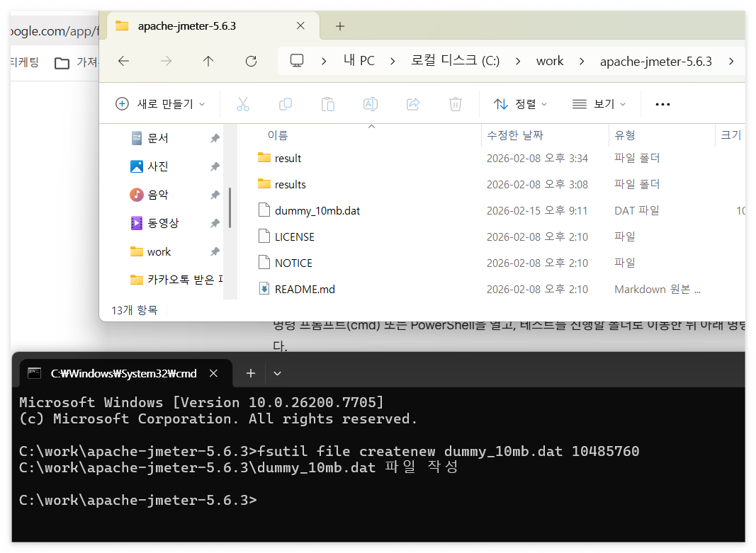Open the 새로 만들기 dropdown
Screen dimensions: 756x553
[161, 104]
